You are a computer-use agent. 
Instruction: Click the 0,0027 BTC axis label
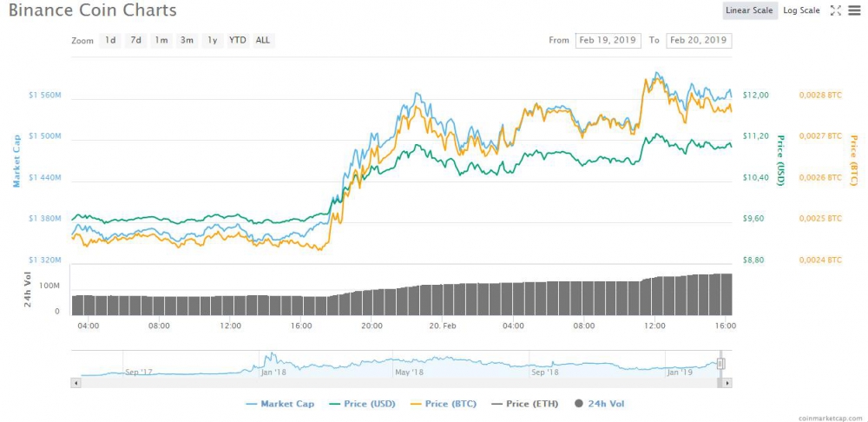coord(820,136)
